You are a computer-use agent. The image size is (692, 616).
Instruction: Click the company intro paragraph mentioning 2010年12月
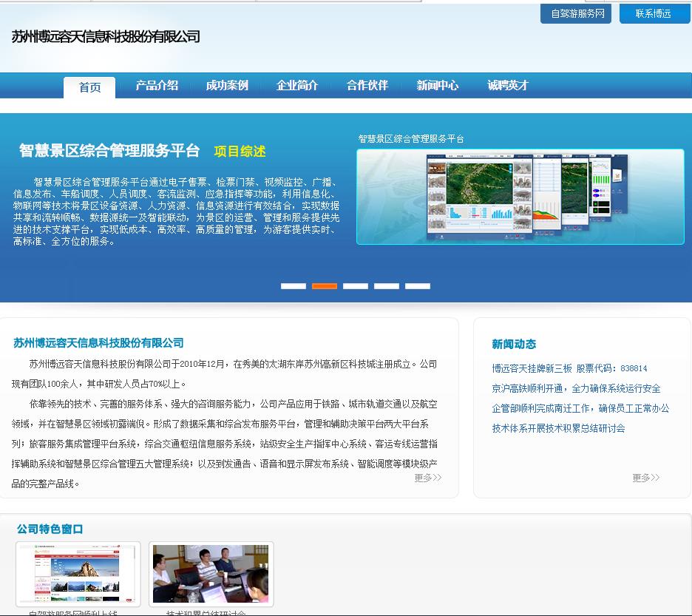(224, 373)
